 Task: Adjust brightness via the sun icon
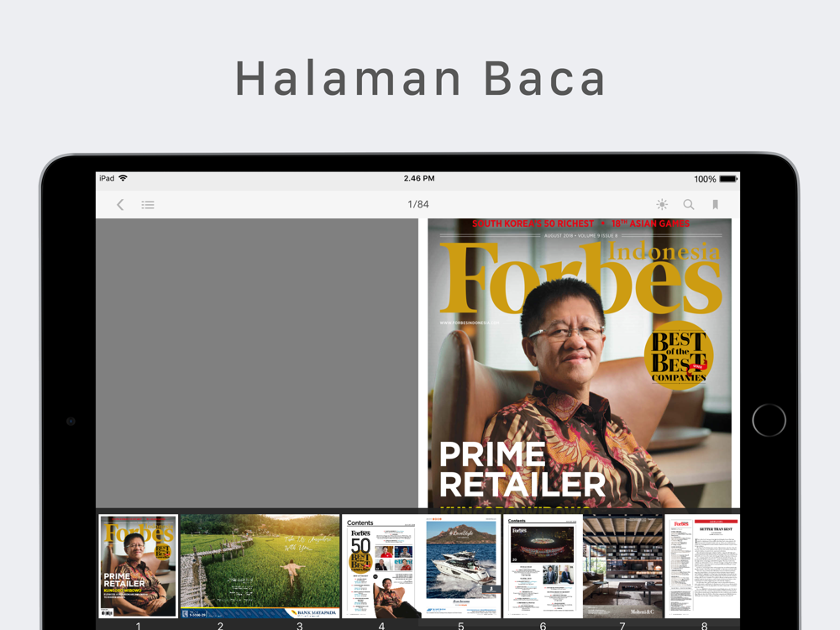662,204
